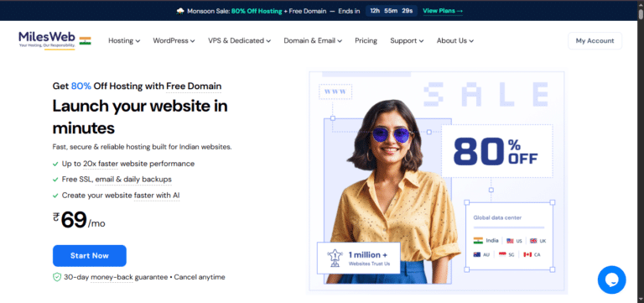Click the US flag icon
Screen dimensions: 644x303
click(x=510, y=241)
